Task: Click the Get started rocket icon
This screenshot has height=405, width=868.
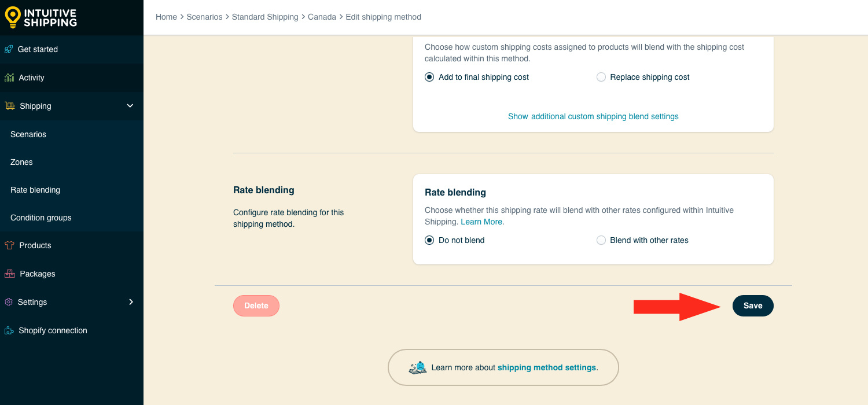Action: (9, 49)
